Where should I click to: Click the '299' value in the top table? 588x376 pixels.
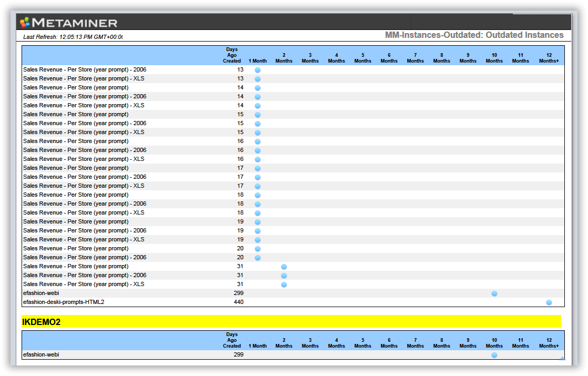[238, 293]
